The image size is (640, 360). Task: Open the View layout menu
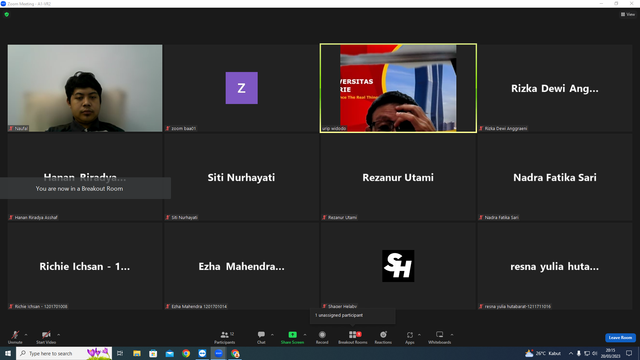[628, 14]
